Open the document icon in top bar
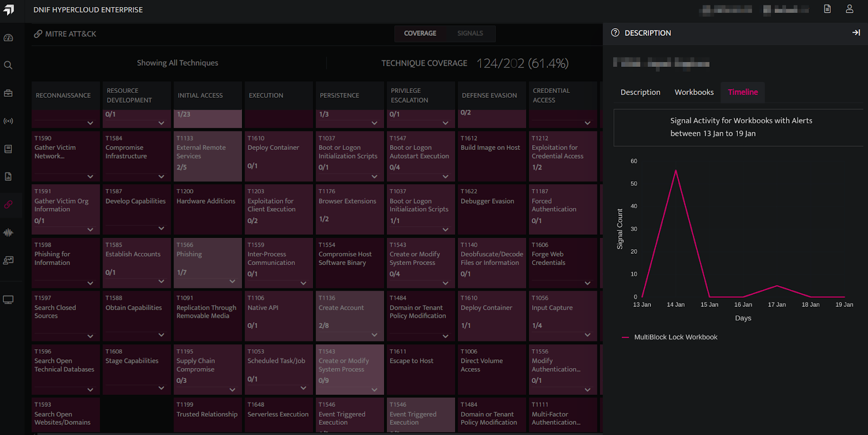The image size is (868, 435). (x=827, y=9)
